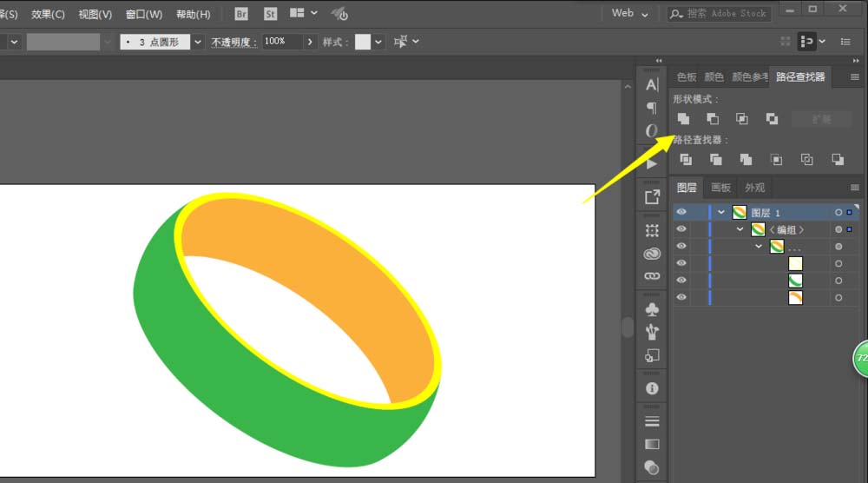Open the Links panel icon
Viewport: 868px width, 483px height.
(652, 276)
